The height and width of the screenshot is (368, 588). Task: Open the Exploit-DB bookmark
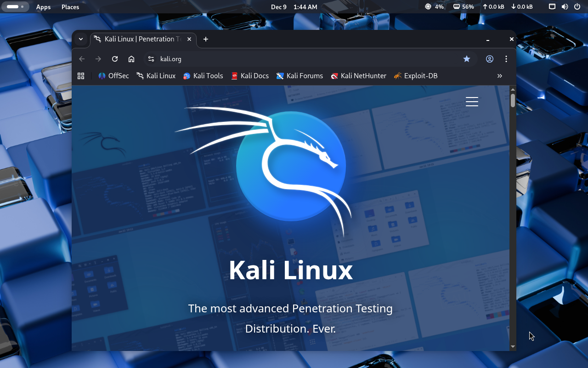click(416, 76)
